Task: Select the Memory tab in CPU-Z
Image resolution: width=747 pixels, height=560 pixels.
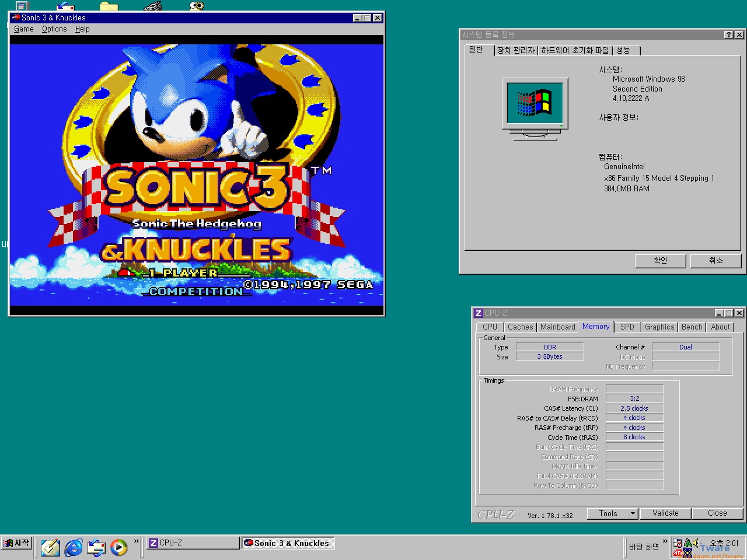Action: [596, 327]
